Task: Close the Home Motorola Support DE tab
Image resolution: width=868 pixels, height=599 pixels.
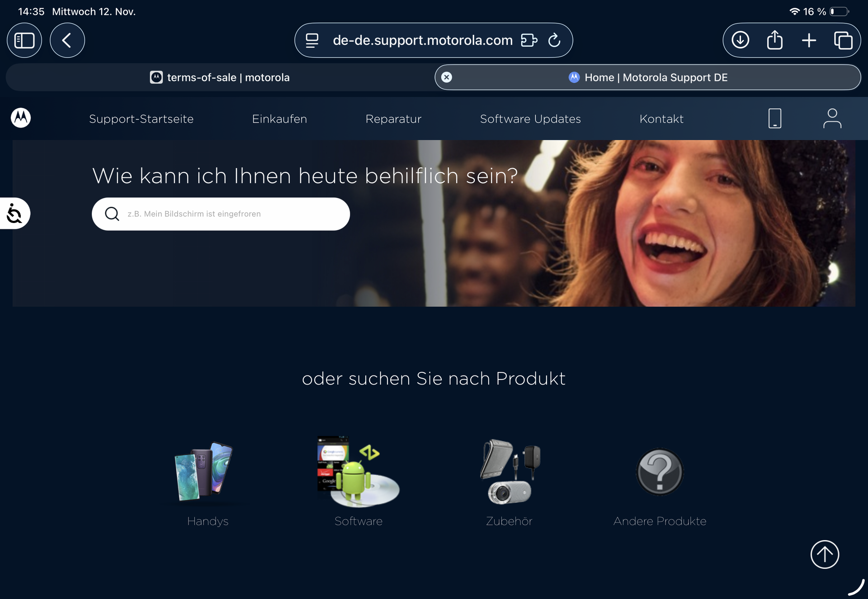Action: [x=446, y=77]
